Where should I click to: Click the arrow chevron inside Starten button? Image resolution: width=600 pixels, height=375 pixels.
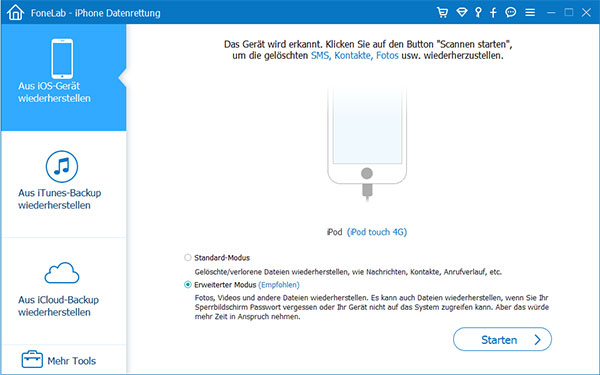coord(538,340)
